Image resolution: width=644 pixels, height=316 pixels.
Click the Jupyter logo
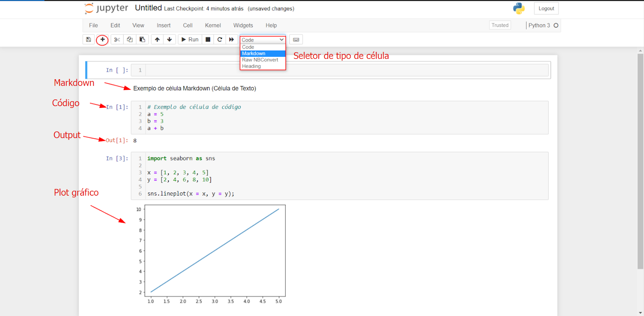(x=107, y=8)
